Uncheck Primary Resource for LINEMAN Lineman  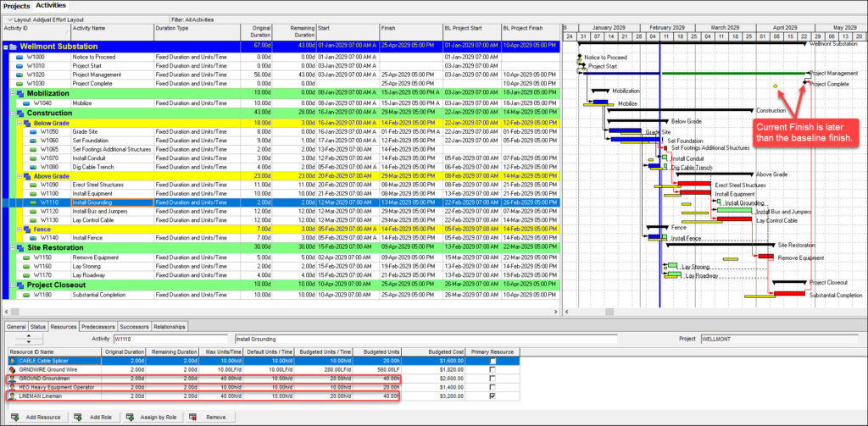(492, 396)
